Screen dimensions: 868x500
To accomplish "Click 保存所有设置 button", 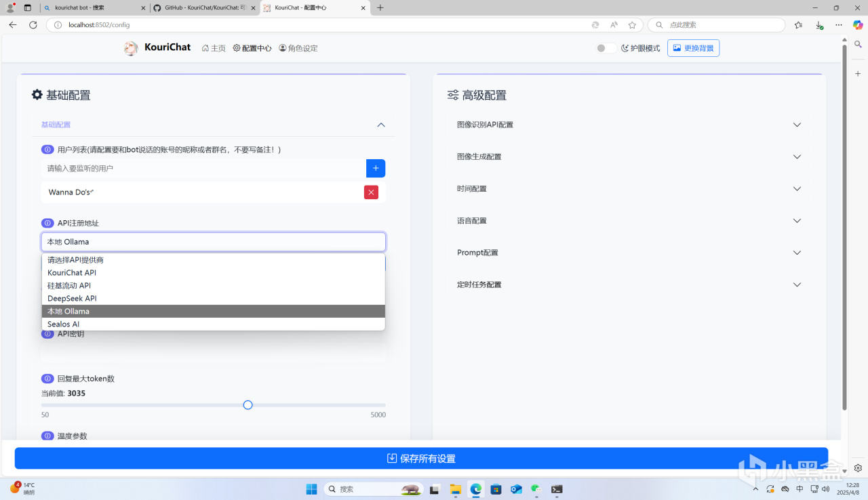I will [x=421, y=459].
